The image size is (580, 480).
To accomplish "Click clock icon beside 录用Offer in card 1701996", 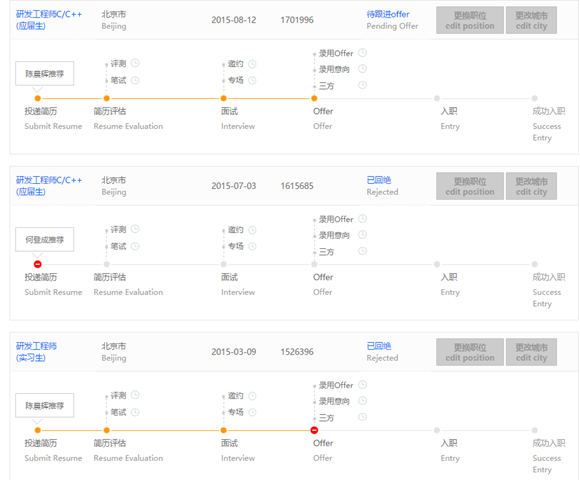I will 362,53.
